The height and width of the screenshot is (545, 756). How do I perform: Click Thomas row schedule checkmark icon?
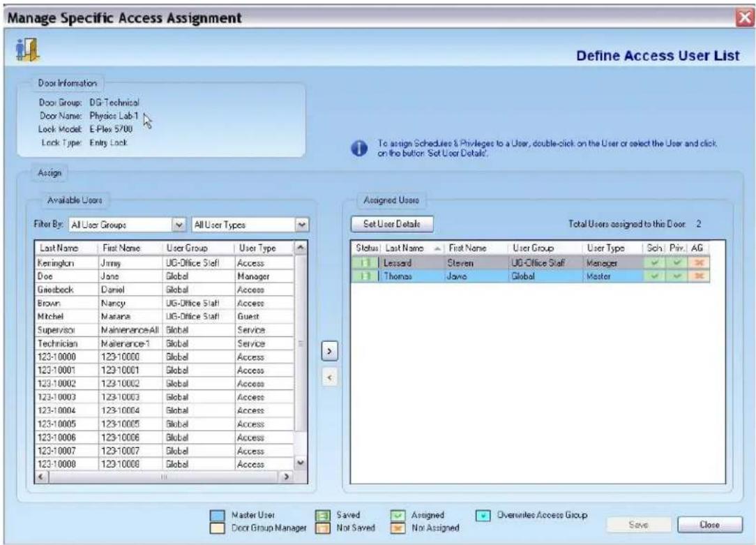[654, 276]
